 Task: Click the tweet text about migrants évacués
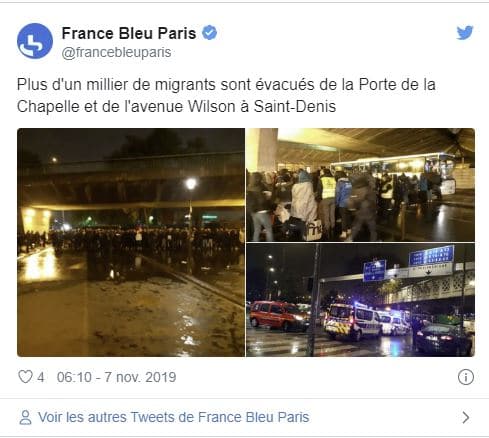(226, 95)
